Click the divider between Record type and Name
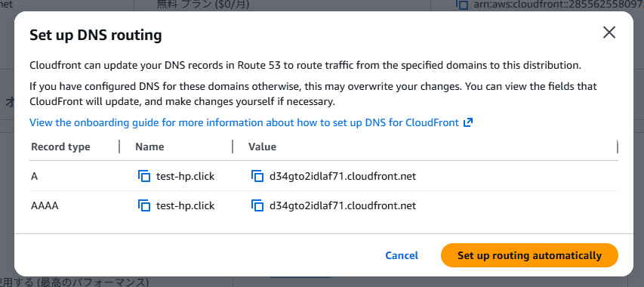Screen dimensions: 644x287 tap(119, 147)
